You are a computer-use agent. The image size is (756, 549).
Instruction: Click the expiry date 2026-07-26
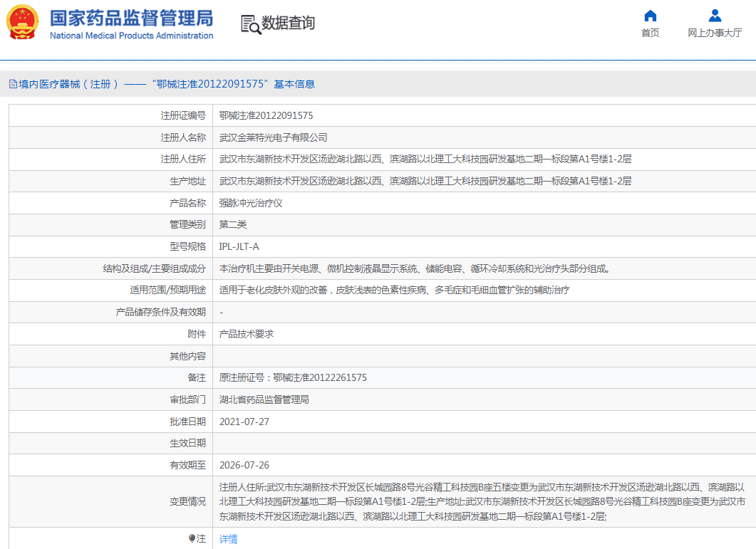[x=244, y=465]
